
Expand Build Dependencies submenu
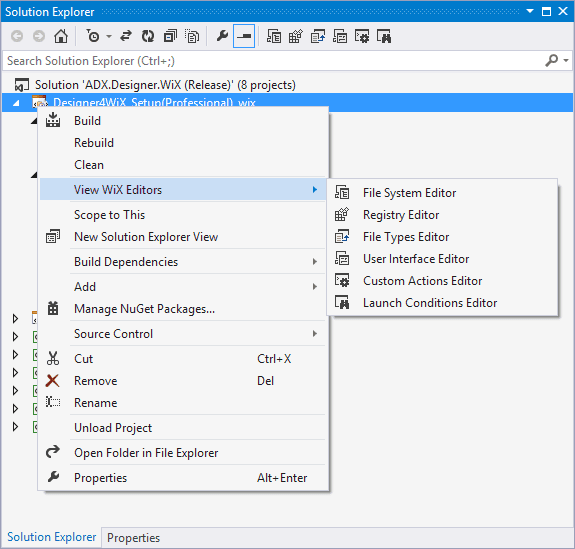(x=183, y=261)
